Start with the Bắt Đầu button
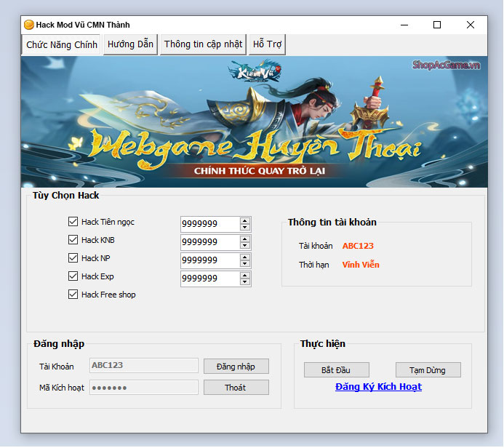 pos(337,370)
